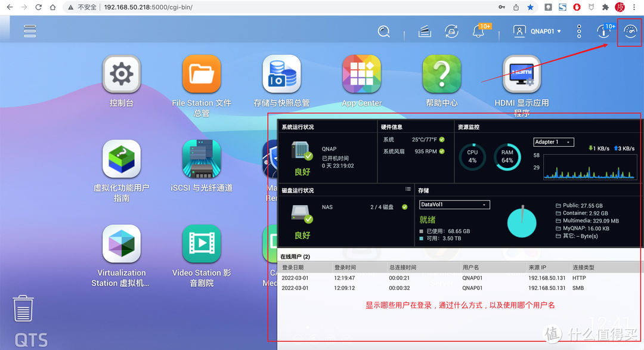Open external devices sync icon
This screenshot has width=644, height=350.
point(451,31)
